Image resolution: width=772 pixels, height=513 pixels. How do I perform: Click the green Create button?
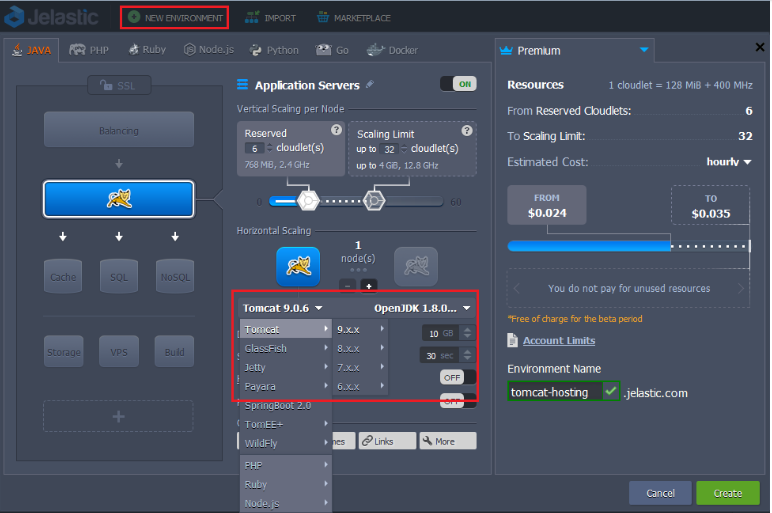click(x=727, y=493)
